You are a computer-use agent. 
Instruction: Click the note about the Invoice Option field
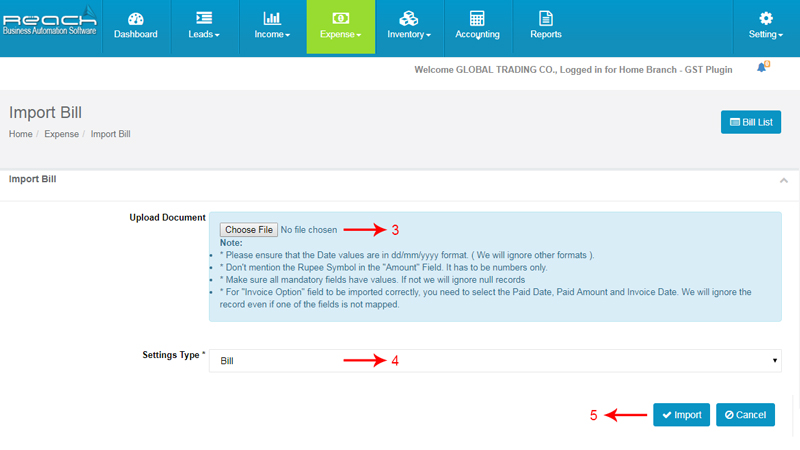point(486,298)
